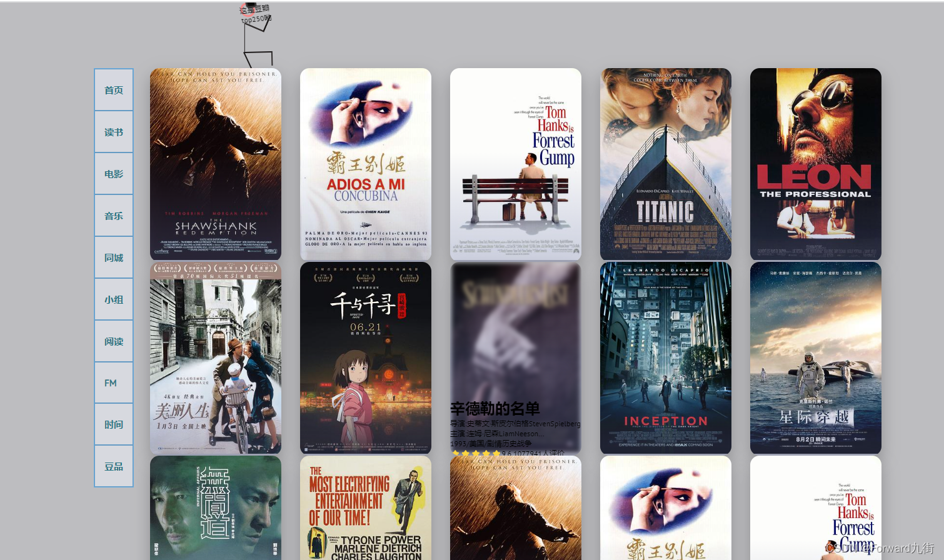
Task: Open the 无间道 poster in the bottom row
Action: (x=216, y=507)
